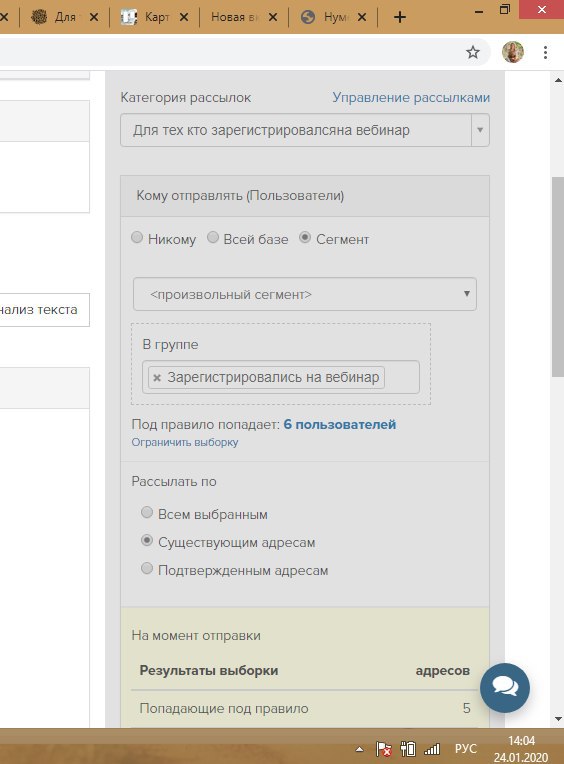Open 'Управление рассылками' link
564x764 pixels.
pos(411,97)
